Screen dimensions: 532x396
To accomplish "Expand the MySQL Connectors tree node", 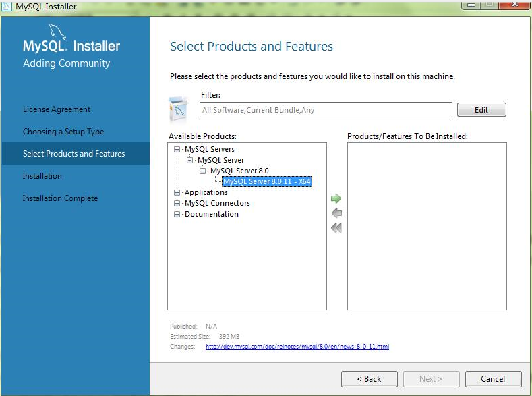I will pyautogui.click(x=177, y=204).
